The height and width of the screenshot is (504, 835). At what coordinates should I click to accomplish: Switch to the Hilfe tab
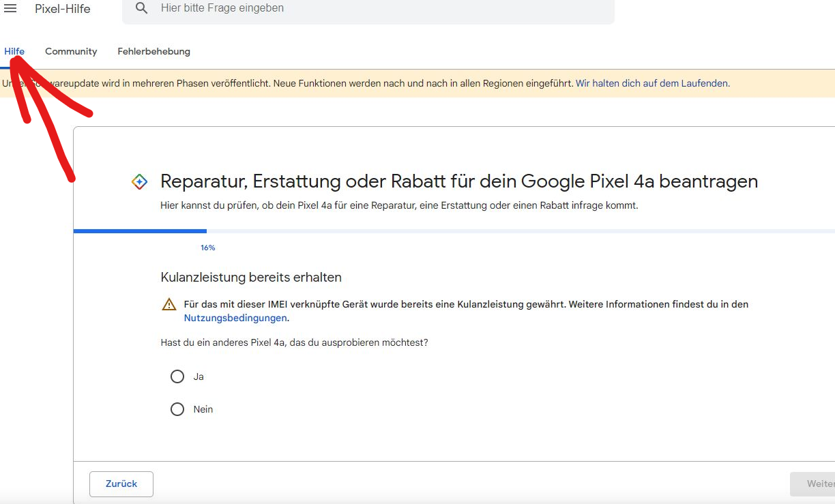click(x=14, y=51)
